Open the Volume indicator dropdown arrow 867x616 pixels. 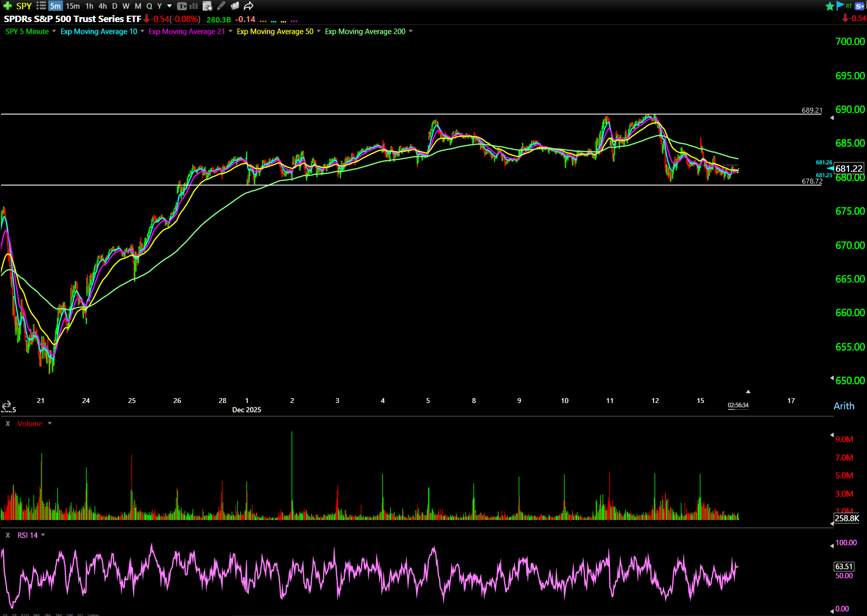[x=49, y=424]
